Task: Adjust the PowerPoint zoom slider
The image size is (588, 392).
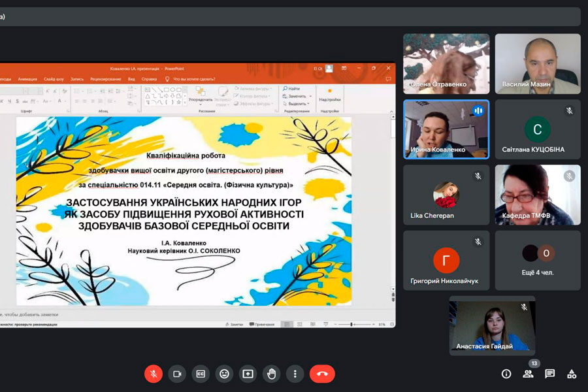Action: 352,324
